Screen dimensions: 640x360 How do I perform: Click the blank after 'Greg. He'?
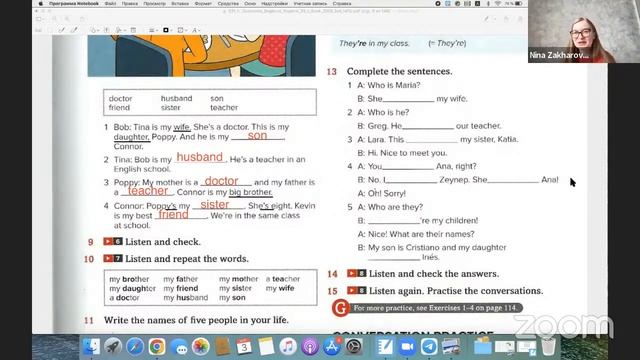click(x=428, y=126)
